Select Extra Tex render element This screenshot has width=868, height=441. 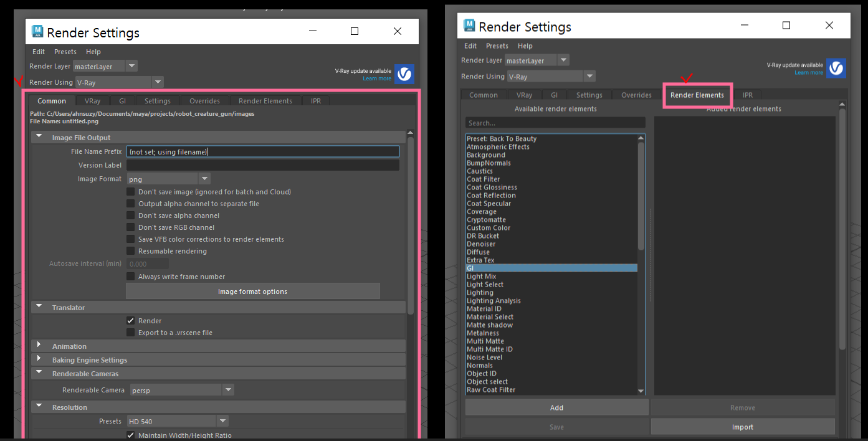[480, 260]
